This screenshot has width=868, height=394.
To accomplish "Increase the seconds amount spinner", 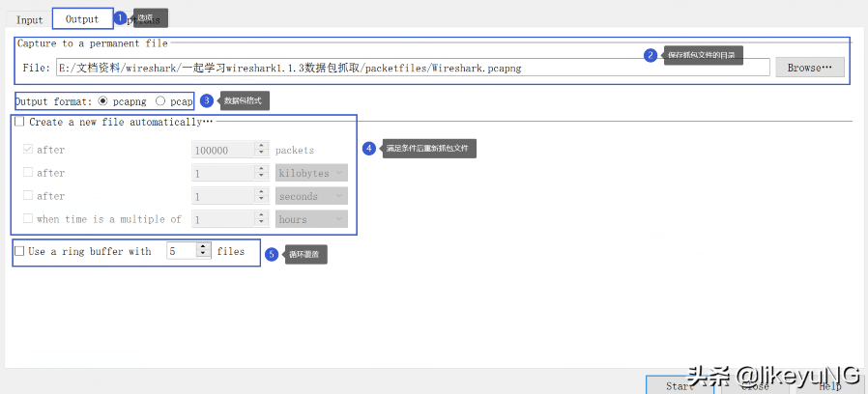I will click(x=261, y=192).
